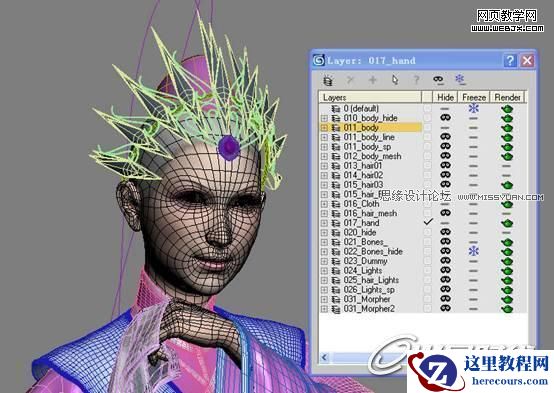The width and height of the screenshot is (554, 393).
Task: Expand the 017_hand layer contents
Action: (324, 223)
